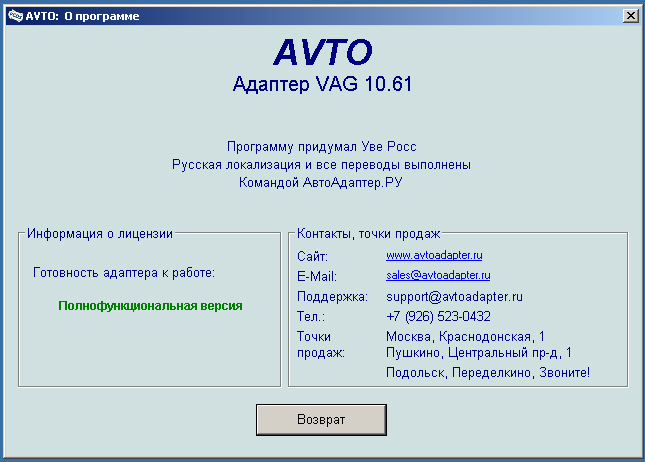Open the sales@avtoadapter.ru email link
This screenshot has width=645, height=462.
(438, 275)
